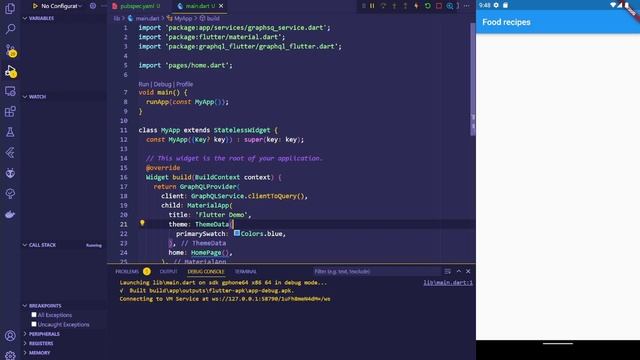Open the Remote Explorer view
The height and width of the screenshot is (360, 640).
(10, 91)
